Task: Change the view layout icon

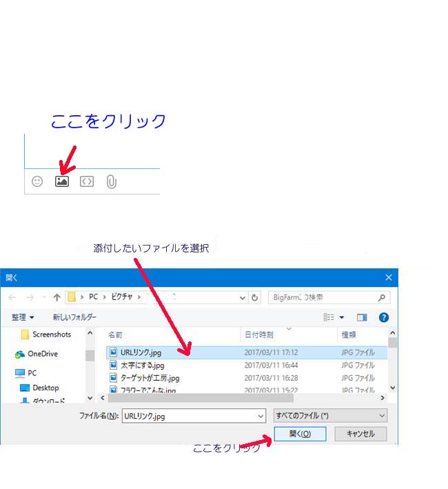Action: (329, 317)
